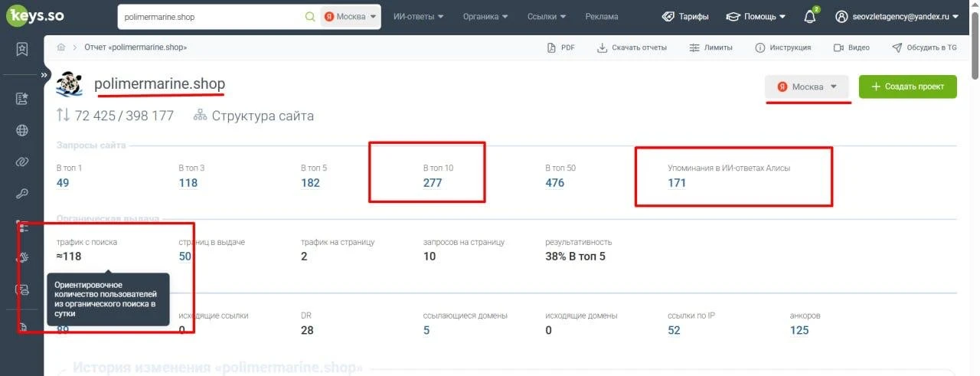Open the key icon in sidebar
The image size is (980, 376).
(22, 194)
